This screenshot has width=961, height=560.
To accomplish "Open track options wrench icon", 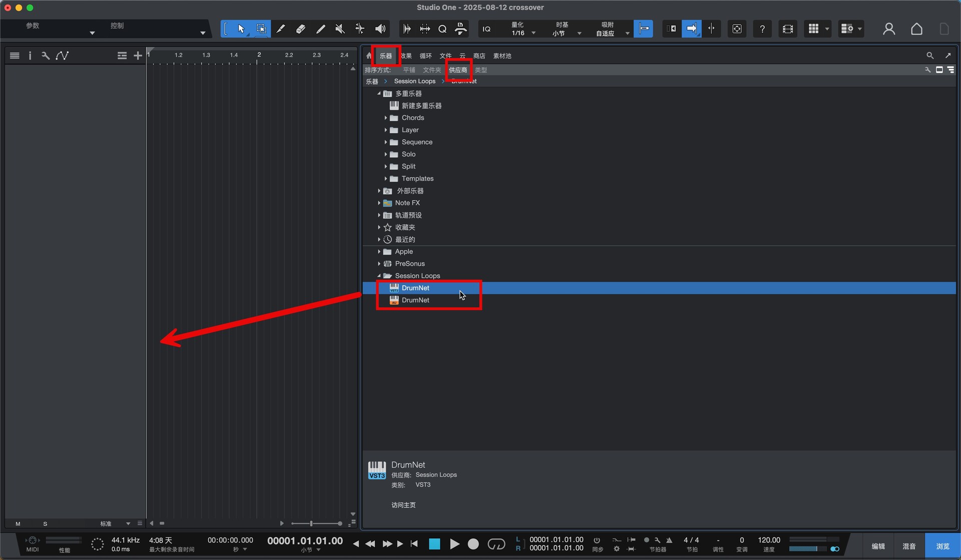I will (46, 56).
